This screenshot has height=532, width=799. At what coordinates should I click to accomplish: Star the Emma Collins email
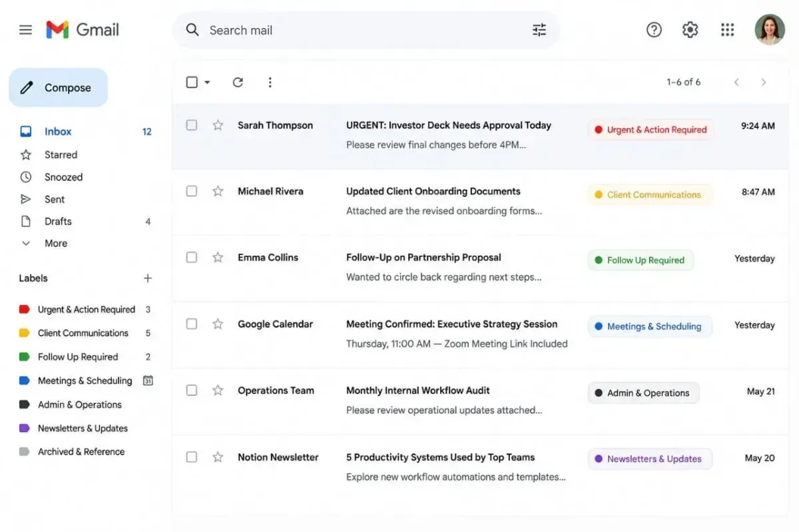pyautogui.click(x=218, y=258)
